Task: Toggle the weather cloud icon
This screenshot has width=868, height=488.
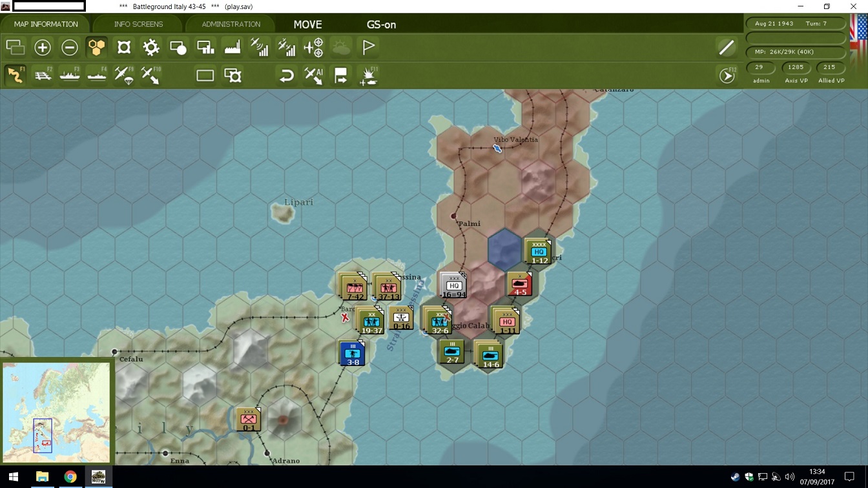Action: pos(341,47)
